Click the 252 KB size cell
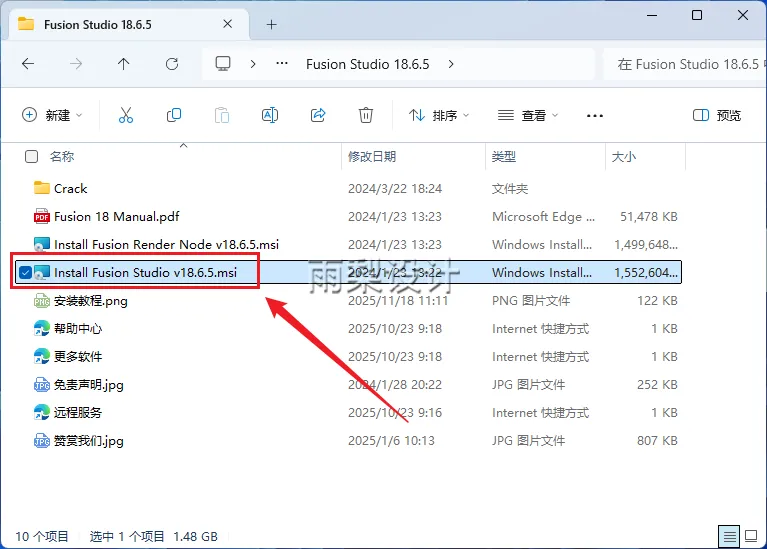Image resolution: width=767 pixels, height=549 pixels. pos(657,385)
